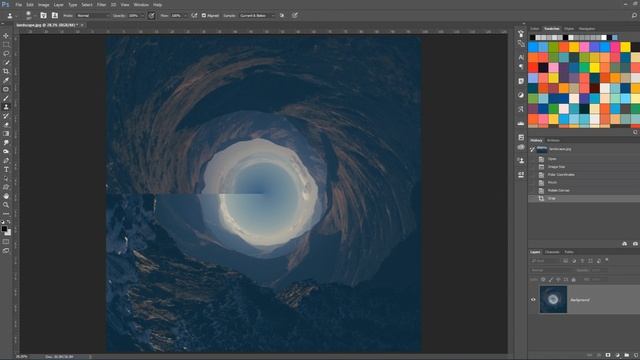Toggle the Aligned checkbox
Screen dimensions: 640x360
click(x=204, y=16)
